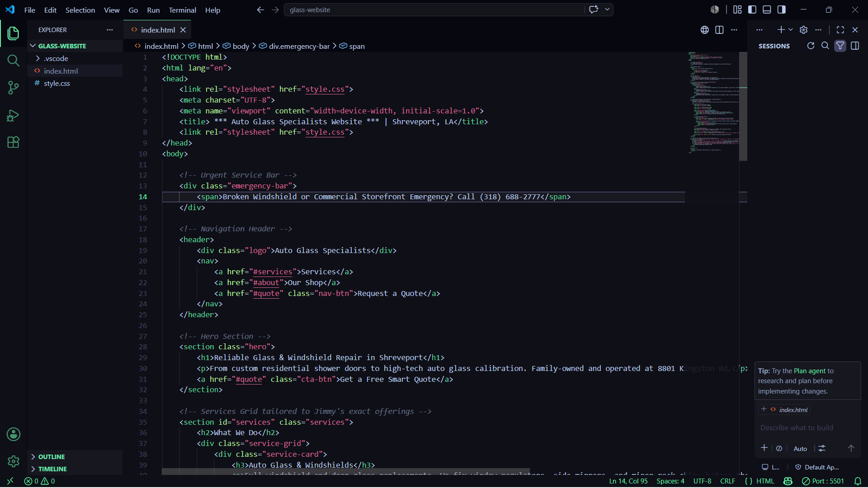The height and width of the screenshot is (488, 868).
Task: Go back with navigation arrow
Action: tap(260, 9)
